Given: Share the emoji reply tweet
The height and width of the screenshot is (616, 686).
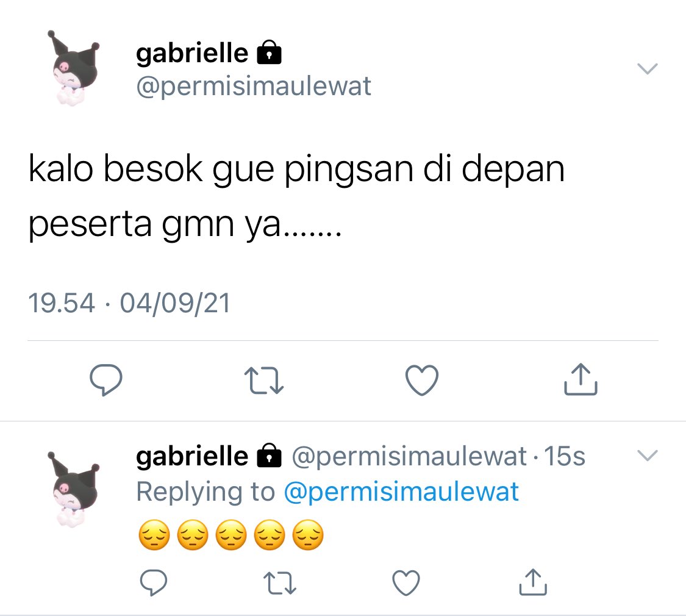Looking at the screenshot, I should pos(533,582).
